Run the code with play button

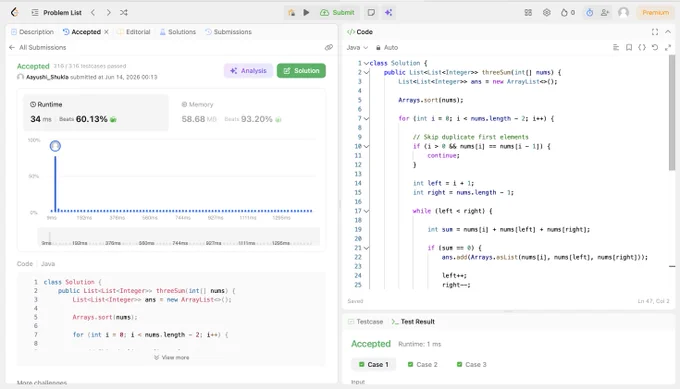[x=306, y=13]
